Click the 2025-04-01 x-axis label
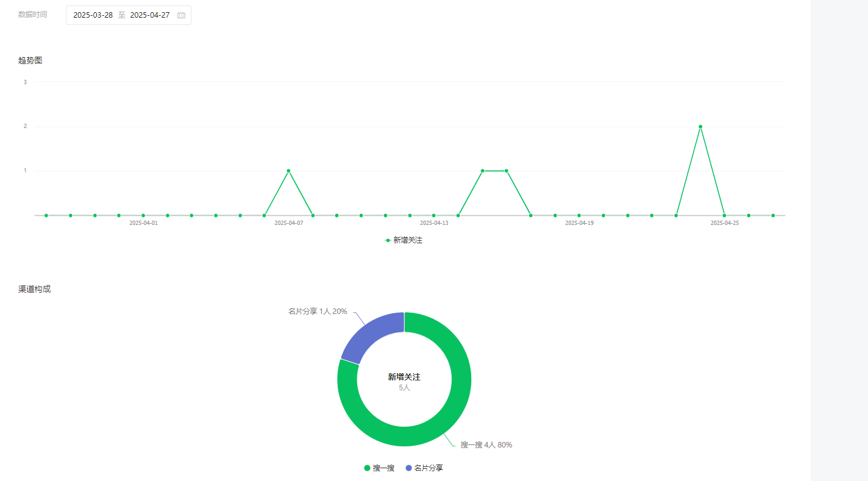Screen dimensions: 868x481 [x=143, y=223]
